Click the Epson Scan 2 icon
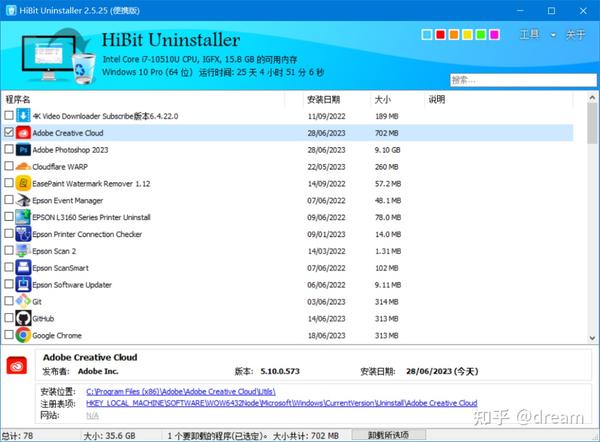This screenshot has width=600, height=442. (23, 250)
